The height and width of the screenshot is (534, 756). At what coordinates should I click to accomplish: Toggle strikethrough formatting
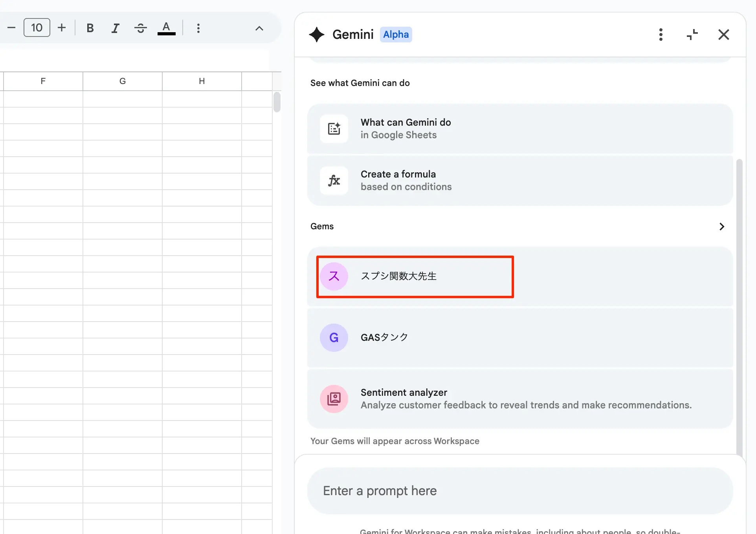pyautogui.click(x=140, y=28)
